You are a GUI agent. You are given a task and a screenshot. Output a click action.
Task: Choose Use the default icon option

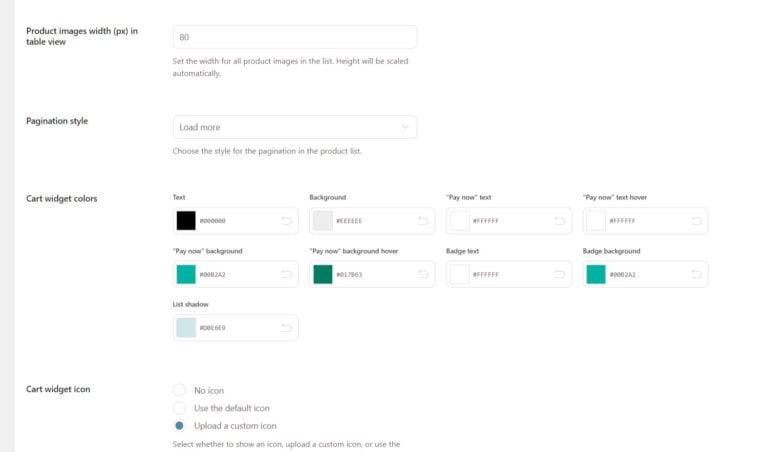point(179,408)
